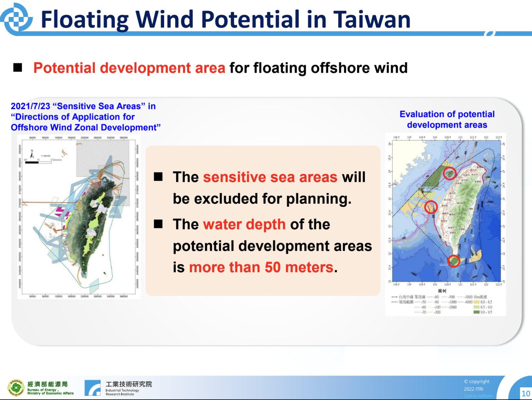
Task: Click the 等深線 legend label
Action: 420,297
